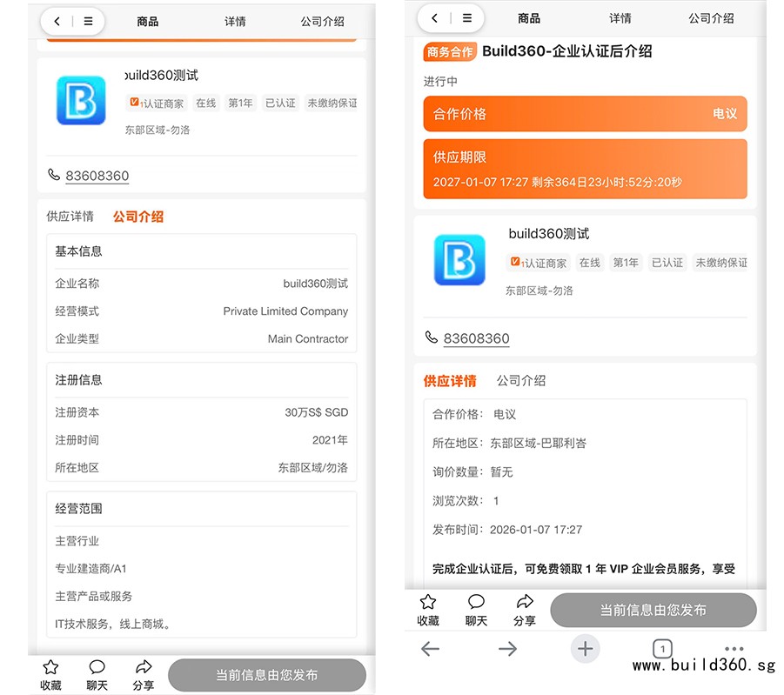The height and width of the screenshot is (695, 784).
Task: Open 聊天 chat icon in right screen
Action: 476,602
